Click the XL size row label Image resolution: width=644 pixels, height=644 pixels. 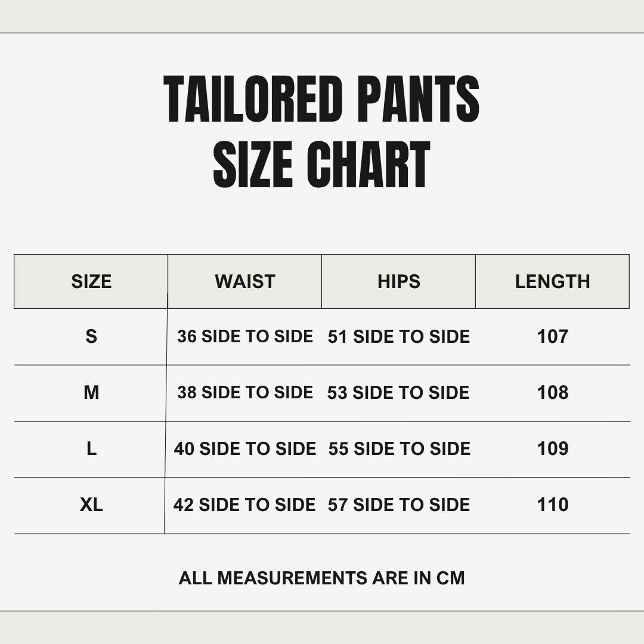(91, 504)
